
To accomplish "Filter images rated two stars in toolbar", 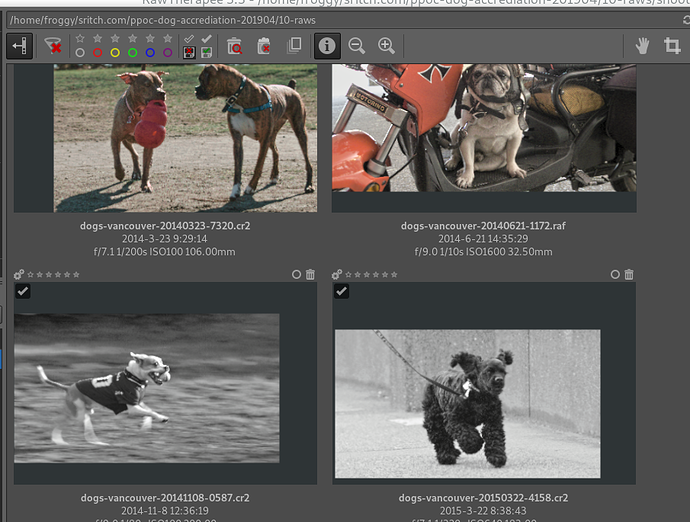I will tap(115, 39).
